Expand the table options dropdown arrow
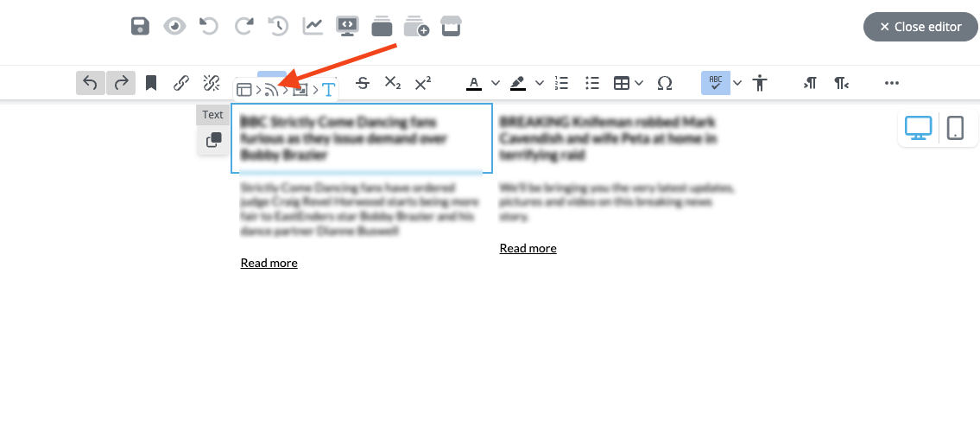 point(639,83)
